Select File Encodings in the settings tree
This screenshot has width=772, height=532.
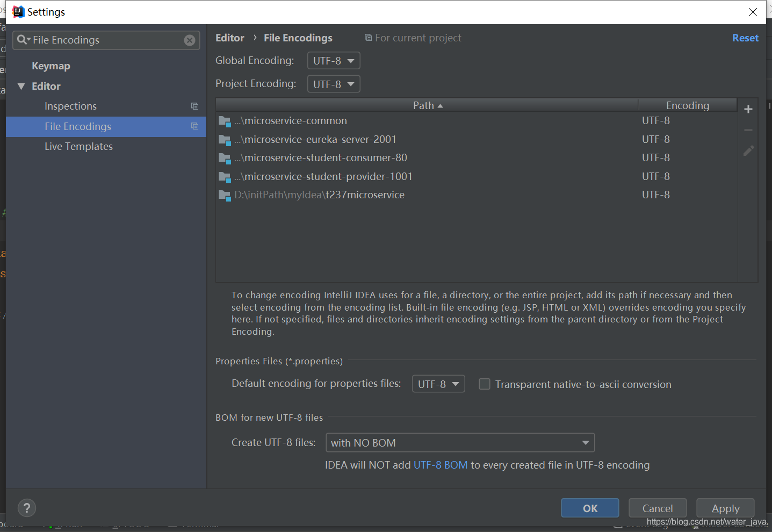(x=106, y=126)
